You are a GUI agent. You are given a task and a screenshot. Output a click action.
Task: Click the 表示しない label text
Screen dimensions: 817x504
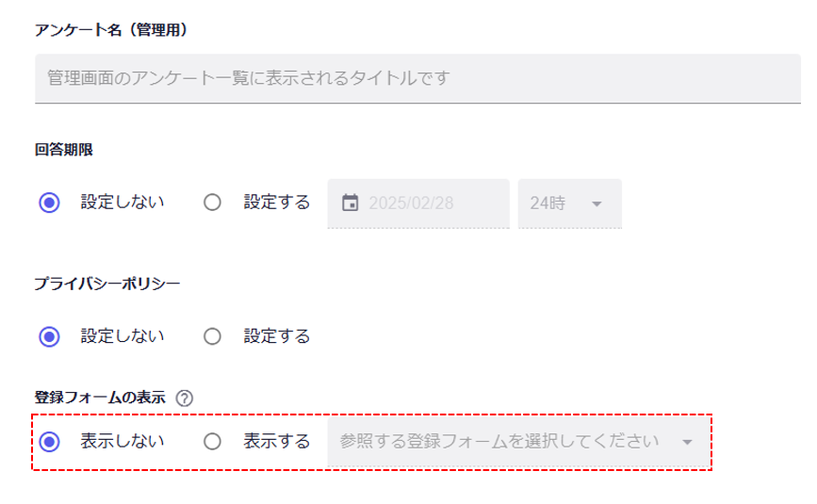pyautogui.click(x=123, y=441)
